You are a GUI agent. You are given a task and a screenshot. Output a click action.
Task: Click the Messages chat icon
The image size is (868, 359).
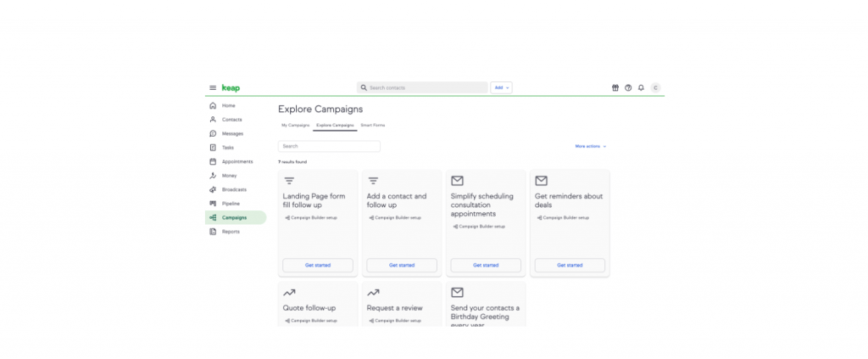coord(213,133)
